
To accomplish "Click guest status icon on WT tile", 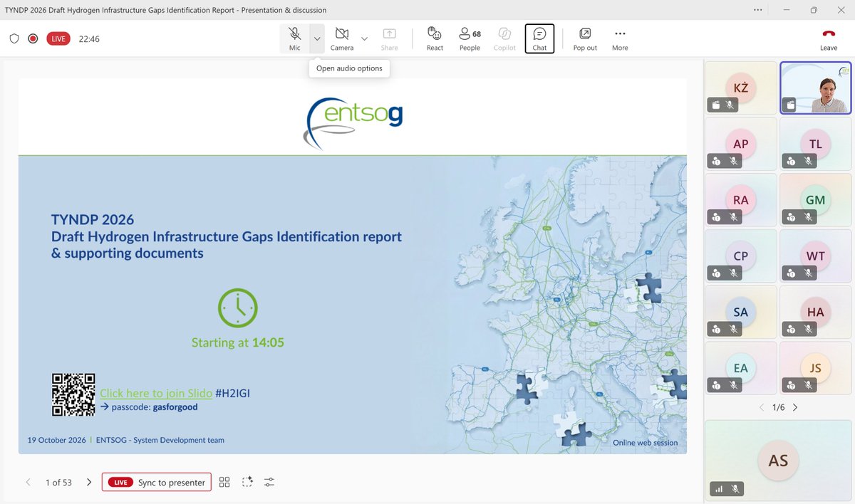I will click(790, 273).
